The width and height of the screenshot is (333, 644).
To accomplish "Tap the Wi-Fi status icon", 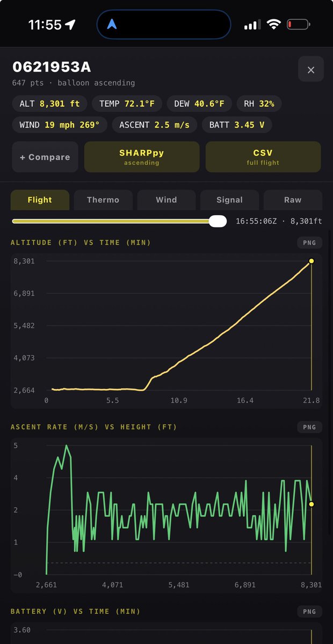I will [274, 24].
